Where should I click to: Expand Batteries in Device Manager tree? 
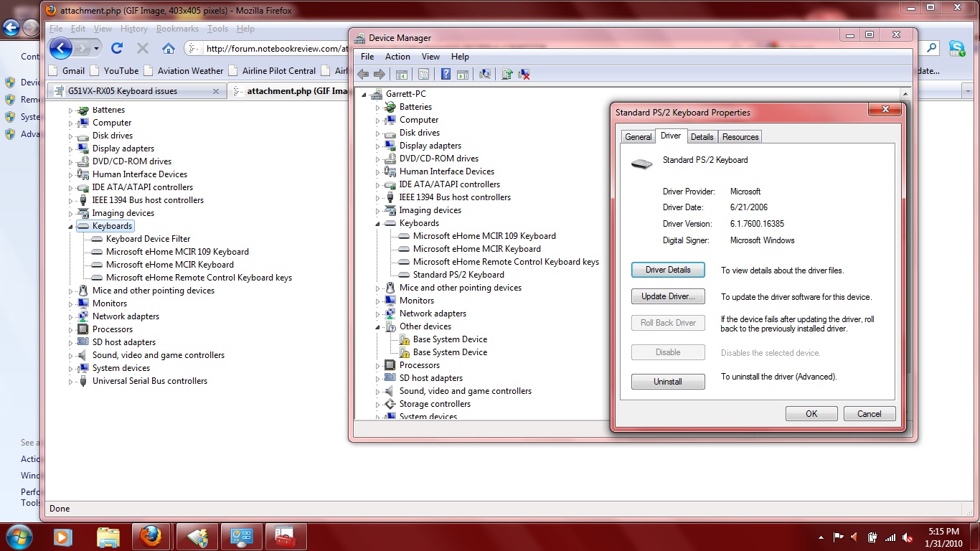[378, 107]
